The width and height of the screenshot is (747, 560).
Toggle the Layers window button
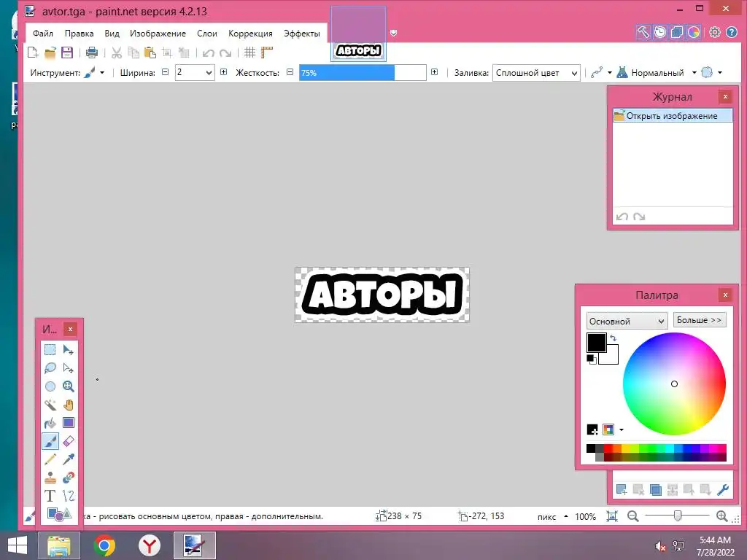(676, 32)
